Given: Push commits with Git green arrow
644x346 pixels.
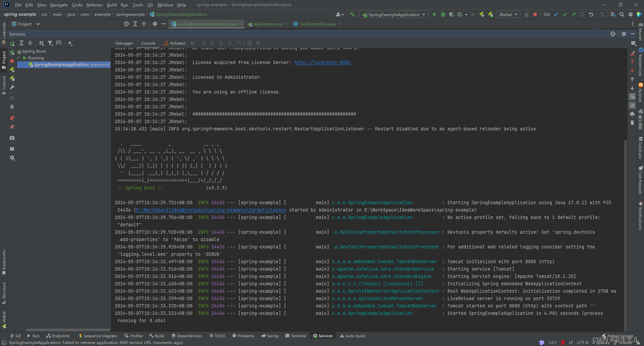Looking at the screenshot, I should click(574, 14).
